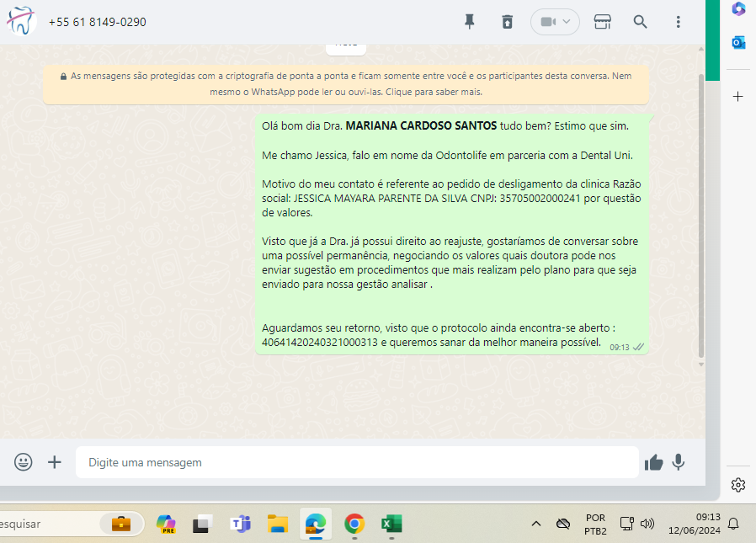The width and height of the screenshot is (756, 543).
Task: Open the three-dot chat menu
Action: click(x=678, y=22)
